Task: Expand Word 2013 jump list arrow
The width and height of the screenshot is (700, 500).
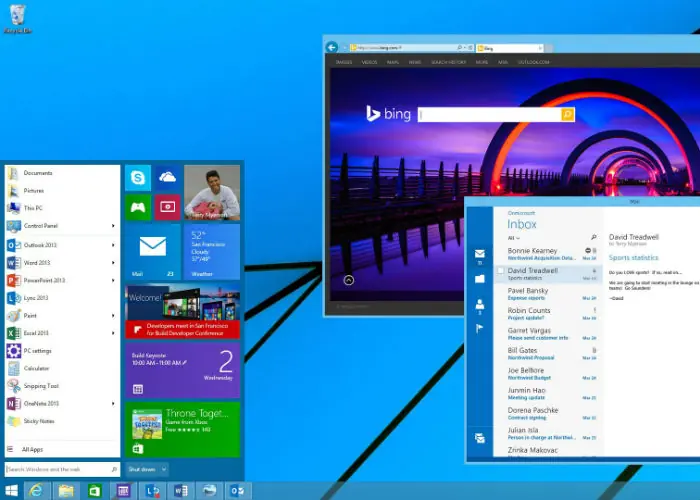Action: (x=113, y=263)
